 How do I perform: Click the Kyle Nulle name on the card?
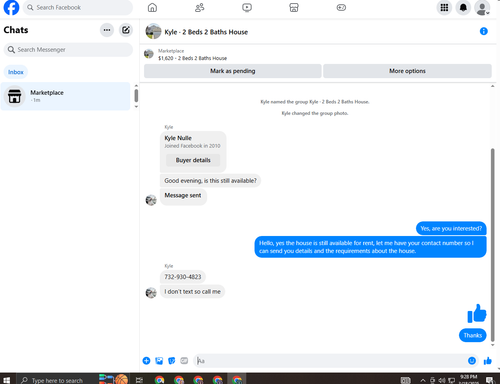tap(178, 138)
